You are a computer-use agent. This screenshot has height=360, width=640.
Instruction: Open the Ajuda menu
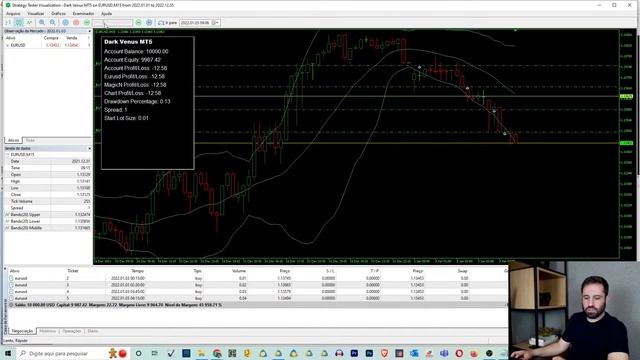[x=107, y=13]
